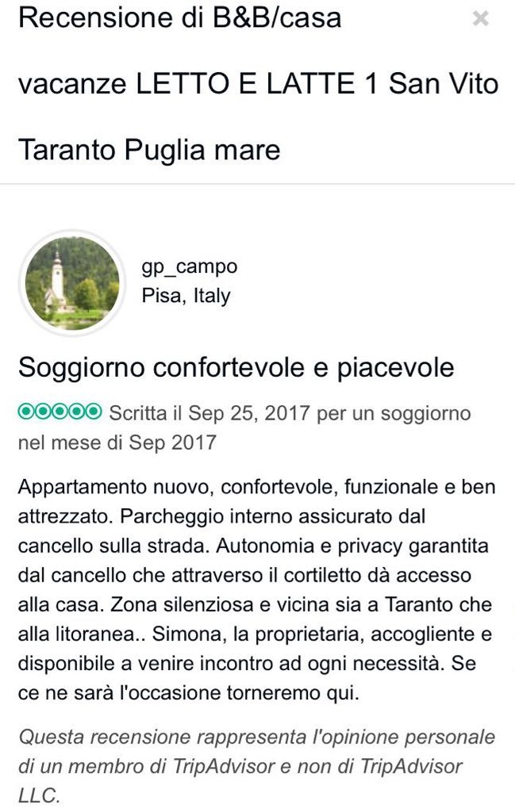Viewport: 515px width, 812px height.
Task: Open the gp_campo username
Action: pos(189,267)
